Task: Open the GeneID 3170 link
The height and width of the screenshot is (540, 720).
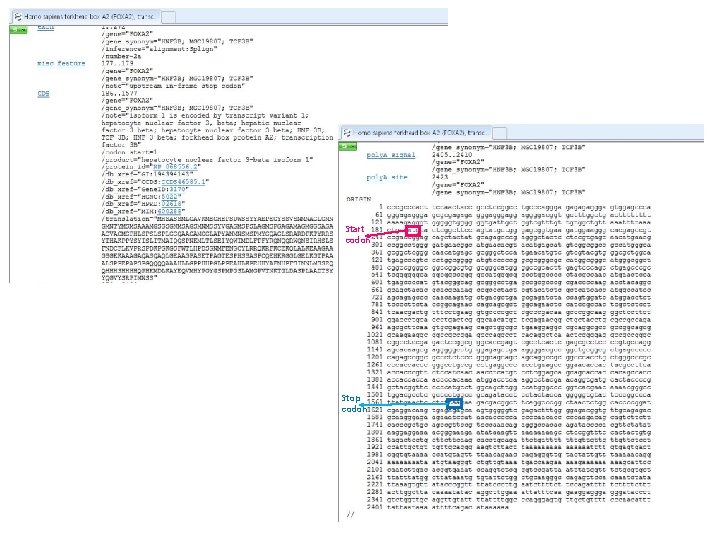Action: tap(178, 189)
